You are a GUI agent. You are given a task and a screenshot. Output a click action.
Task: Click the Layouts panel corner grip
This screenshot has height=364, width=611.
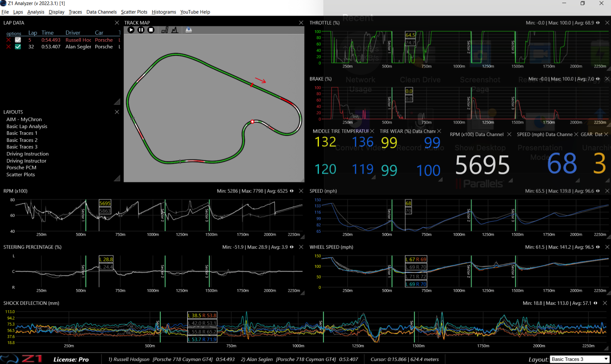pos(117,178)
